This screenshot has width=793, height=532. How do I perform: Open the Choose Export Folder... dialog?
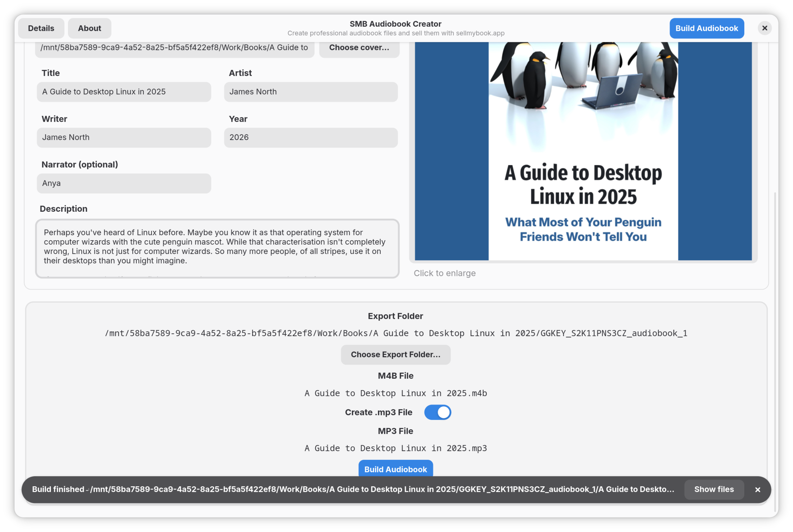point(396,355)
